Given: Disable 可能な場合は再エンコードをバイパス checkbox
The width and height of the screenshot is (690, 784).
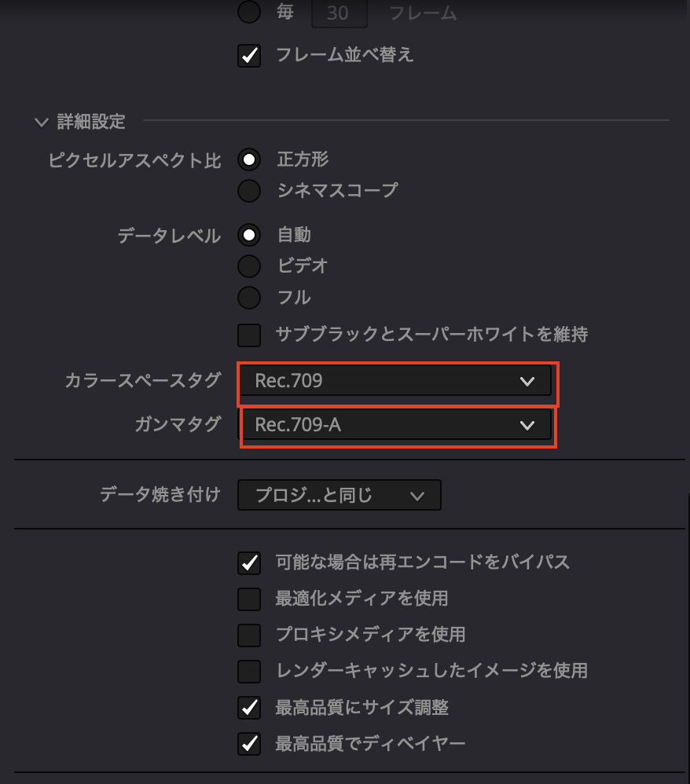Looking at the screenshot, I should click(x=249, y=562).
